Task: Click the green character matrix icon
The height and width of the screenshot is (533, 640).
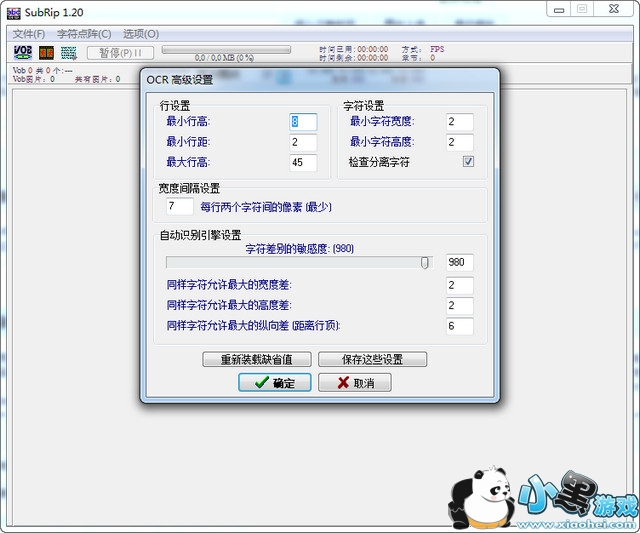Action: click(68, 52)
